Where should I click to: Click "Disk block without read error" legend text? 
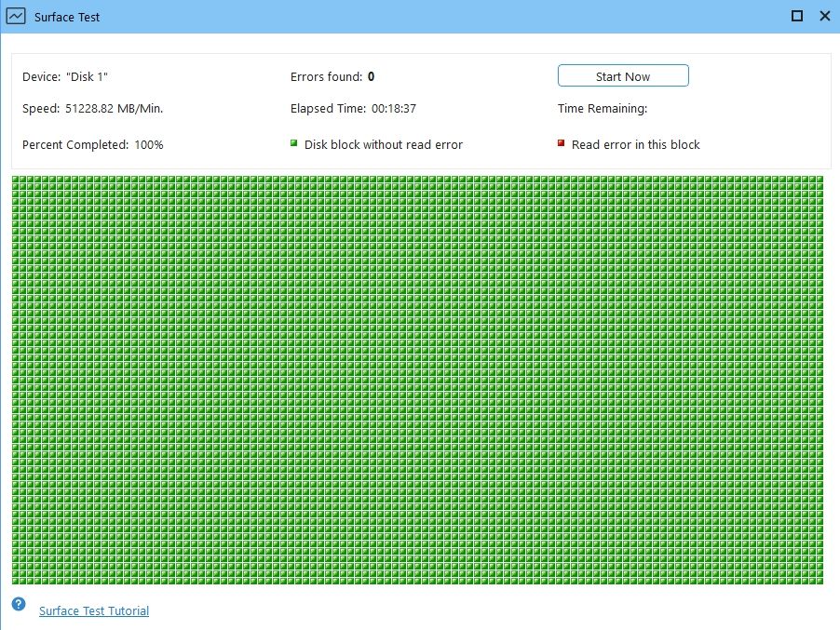(383, 144)
